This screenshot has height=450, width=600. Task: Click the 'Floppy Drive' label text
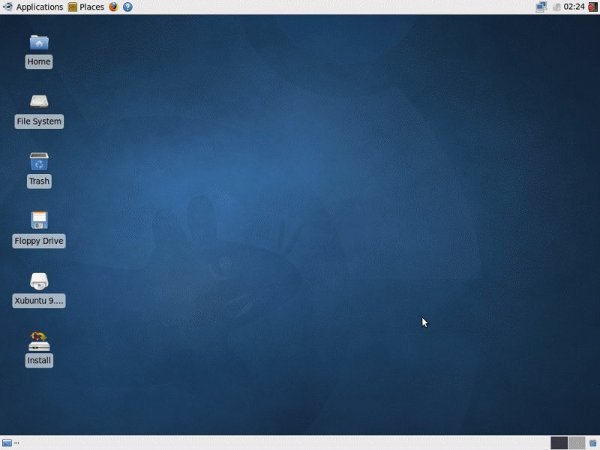point(39,241)
